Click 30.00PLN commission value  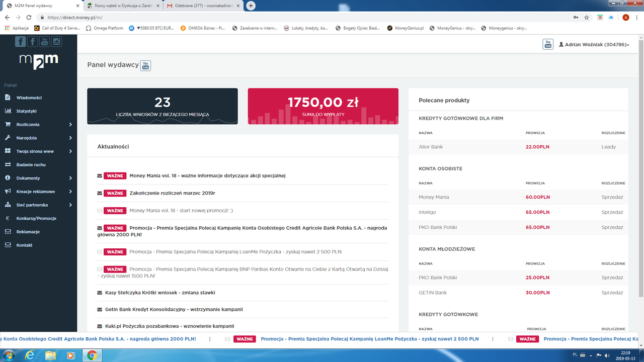(x=537, y=293)
